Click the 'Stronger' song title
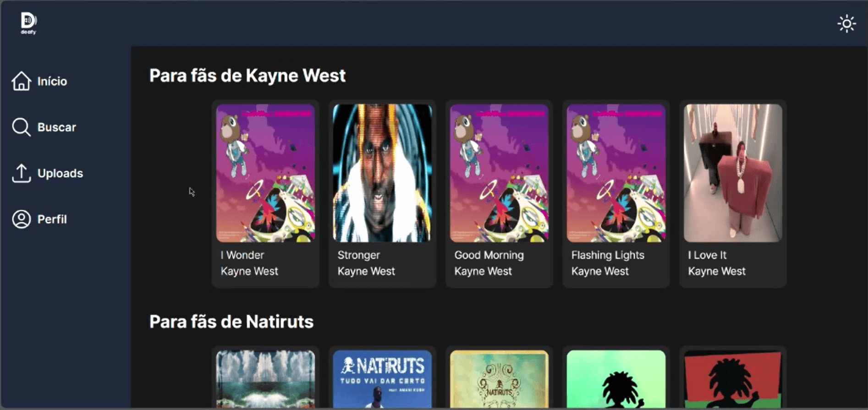The width and height of the screenshot is (868, 410). click(359, 255)
